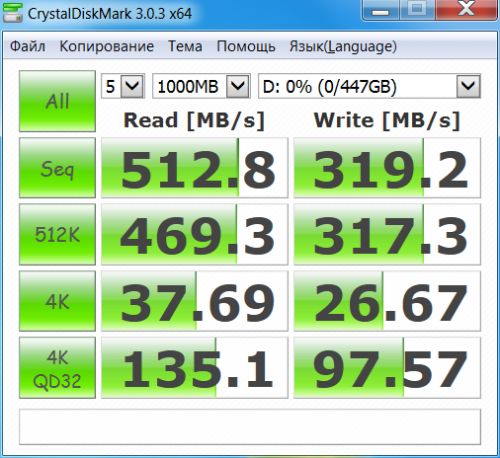The image size is (500, 458).
Task: Open the Тема menu
Action: (x=185, y=46)
